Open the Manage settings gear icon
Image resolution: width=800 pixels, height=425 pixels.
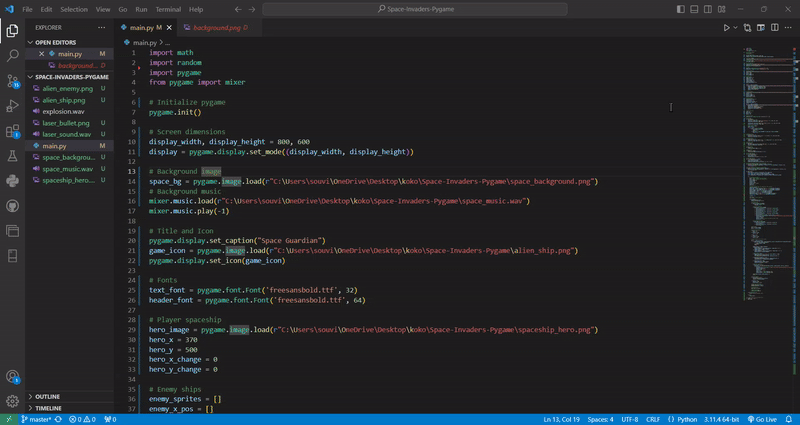pos(13,401)
